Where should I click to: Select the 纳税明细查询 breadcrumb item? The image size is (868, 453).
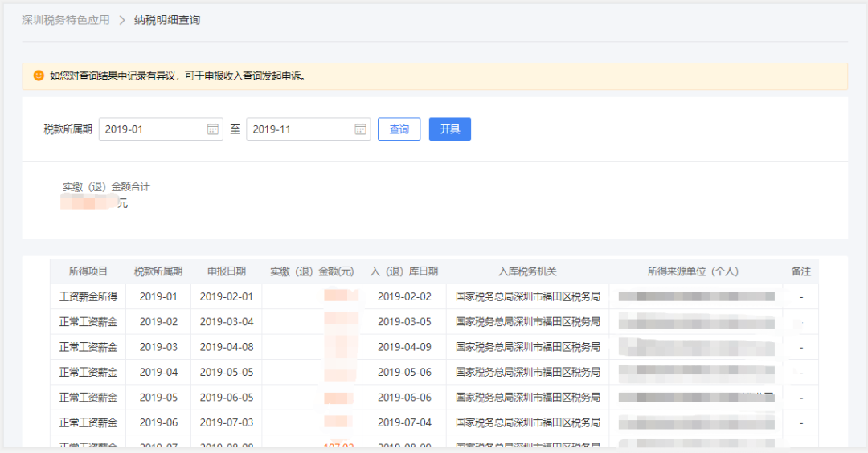coord(167,20)
